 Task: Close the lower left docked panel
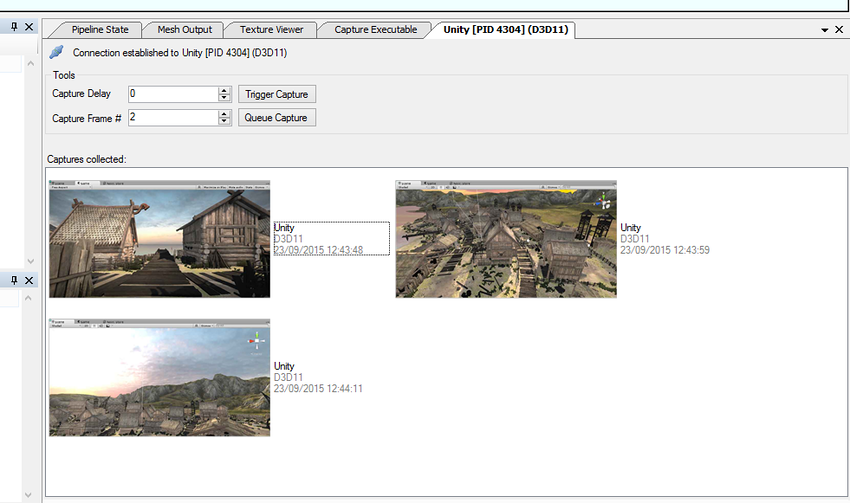pyautogui.click(x=29, y=279)
